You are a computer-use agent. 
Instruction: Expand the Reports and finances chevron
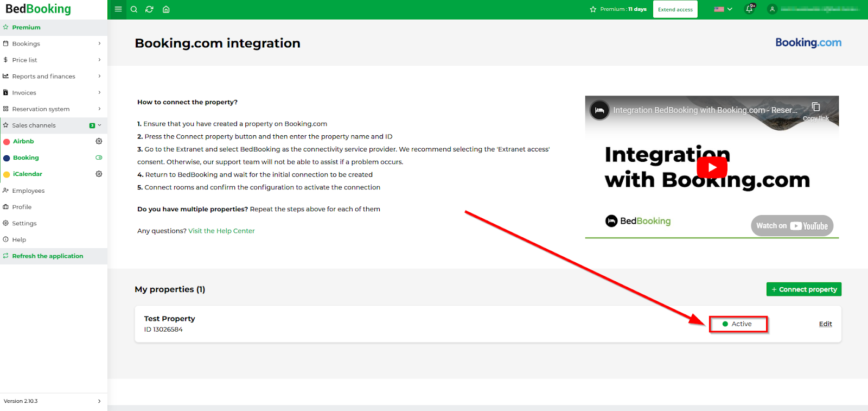tap(99, 76)
